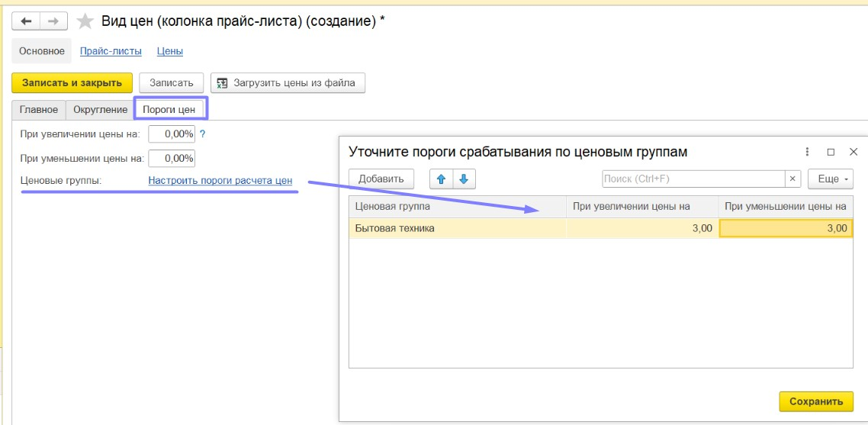Expand the Еще dropdown menu
Image resolution: width=868 pixels, height=425 pixels.
pyautogui.click(x=831, y=179)
